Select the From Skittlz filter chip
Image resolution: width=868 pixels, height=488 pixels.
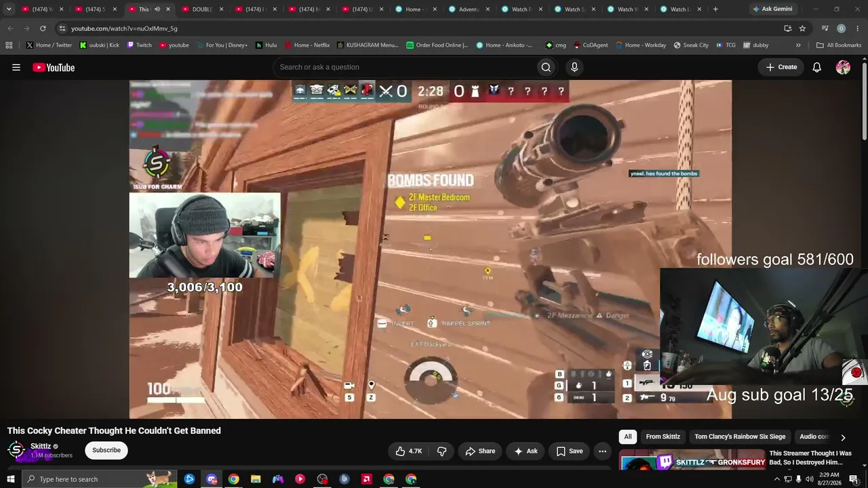click(x=663, y=436)
